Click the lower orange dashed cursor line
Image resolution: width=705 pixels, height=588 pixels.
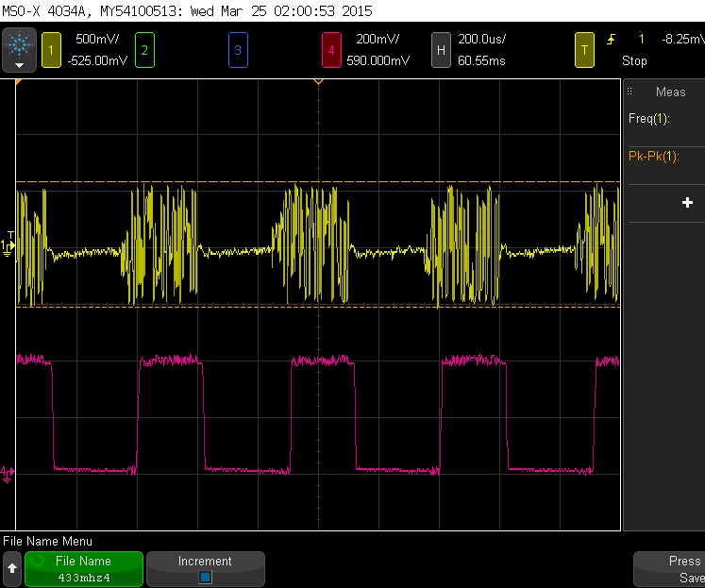point(318,307)
